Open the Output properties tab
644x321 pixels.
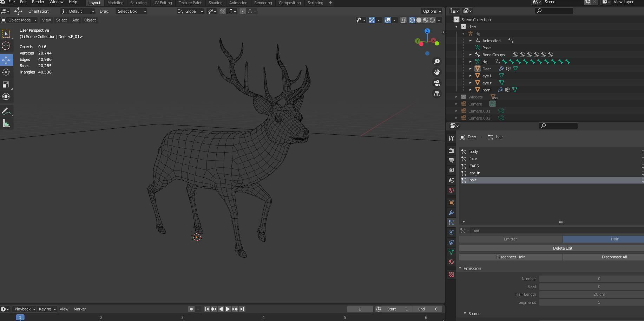pos(451,161)
